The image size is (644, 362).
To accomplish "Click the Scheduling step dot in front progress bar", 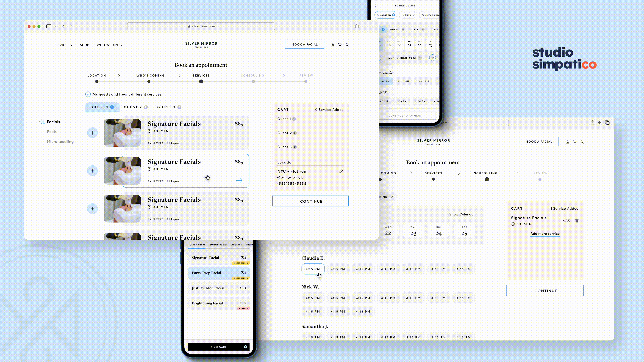I will point(253,82).
